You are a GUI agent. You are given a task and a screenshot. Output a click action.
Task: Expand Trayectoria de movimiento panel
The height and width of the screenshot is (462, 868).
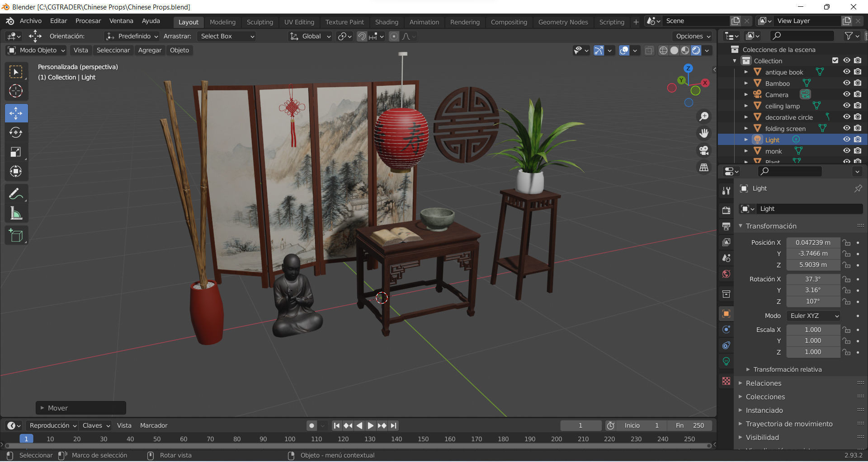click(789, 424)
